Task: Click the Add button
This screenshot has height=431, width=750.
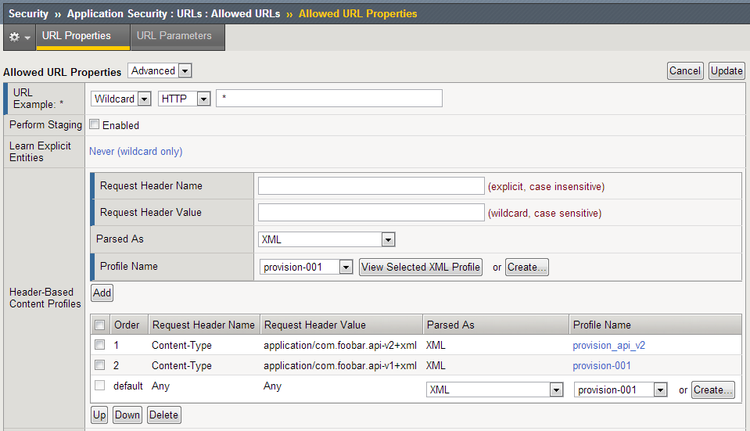Action: [x=101, y=293]
